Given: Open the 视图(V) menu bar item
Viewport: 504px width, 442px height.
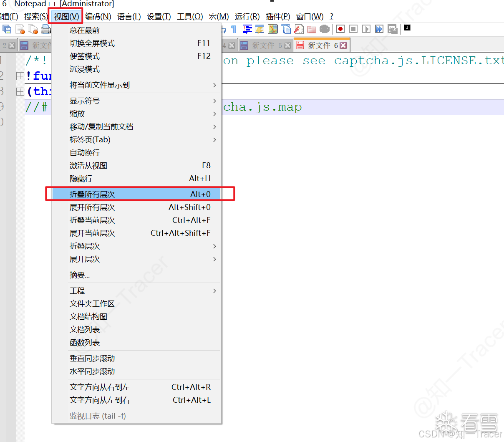Looking at the screenshot, I should [x=66, y=17].
